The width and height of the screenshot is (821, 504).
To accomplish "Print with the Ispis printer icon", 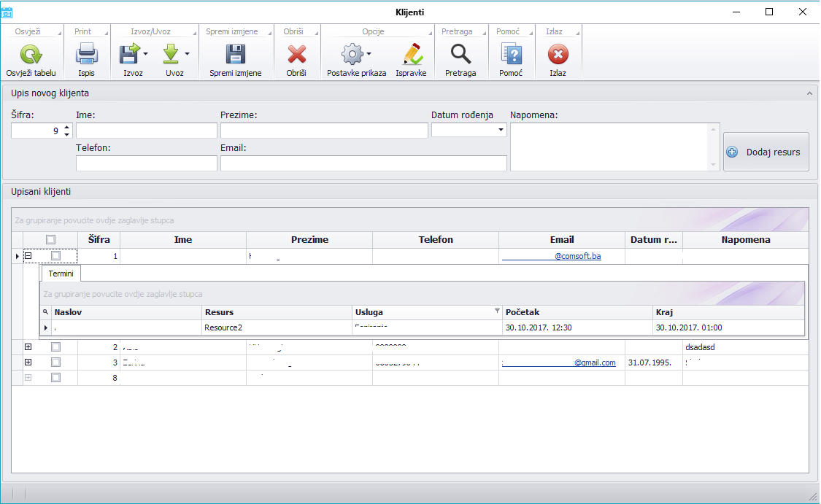I will 86,55.
